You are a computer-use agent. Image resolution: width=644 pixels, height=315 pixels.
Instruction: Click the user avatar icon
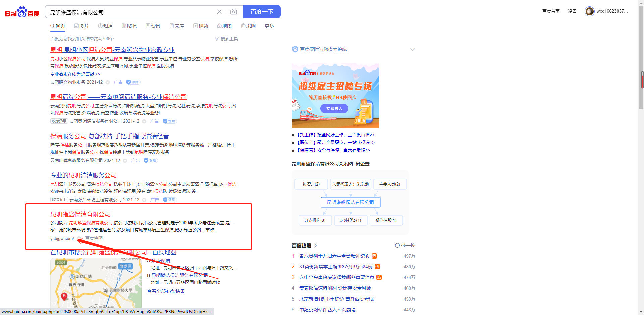click(x=589, y=11)
